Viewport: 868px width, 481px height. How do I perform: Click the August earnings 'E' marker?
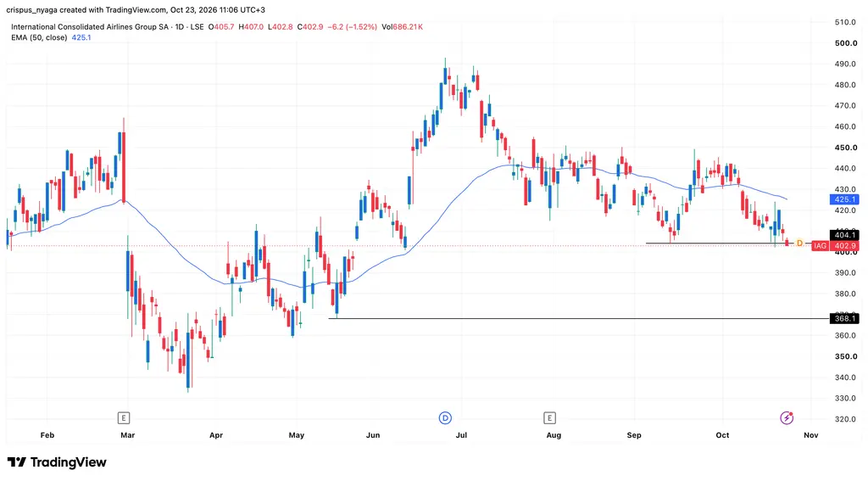point(549,418)
